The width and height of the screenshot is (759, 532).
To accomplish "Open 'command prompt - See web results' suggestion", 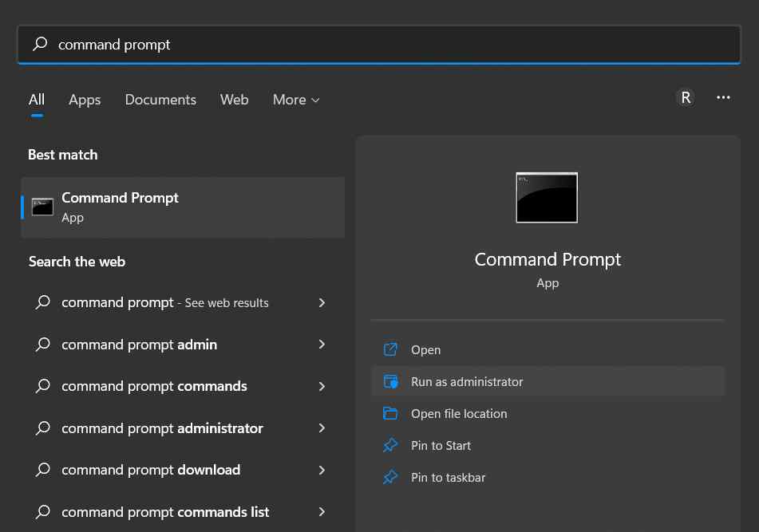I will tap(183, 303).
